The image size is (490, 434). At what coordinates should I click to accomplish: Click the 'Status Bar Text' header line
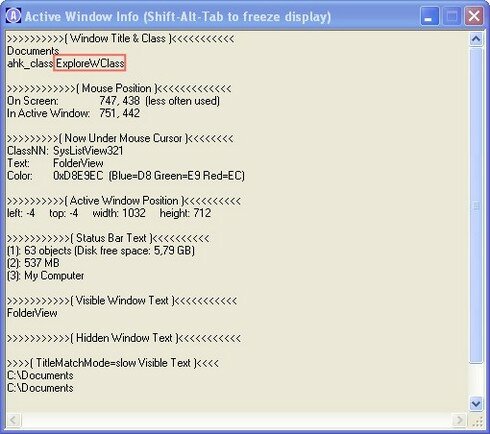pos(108,238)
